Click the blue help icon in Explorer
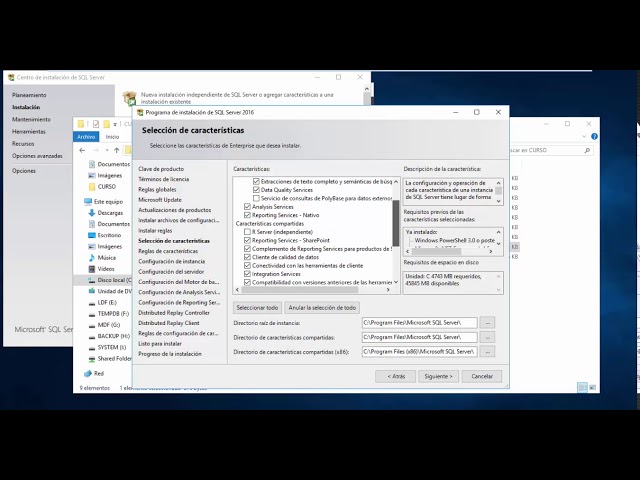640x480 pixels. click(x=594, y=137)
